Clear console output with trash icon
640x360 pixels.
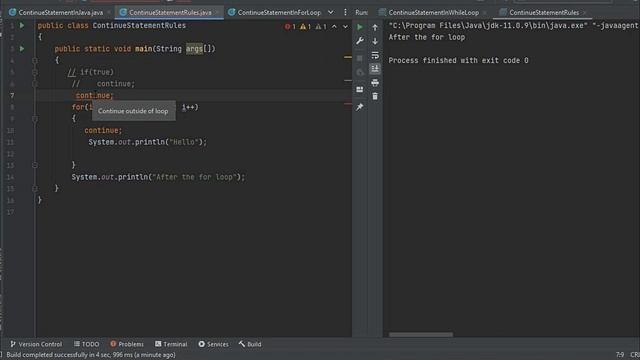coord(375,96)
